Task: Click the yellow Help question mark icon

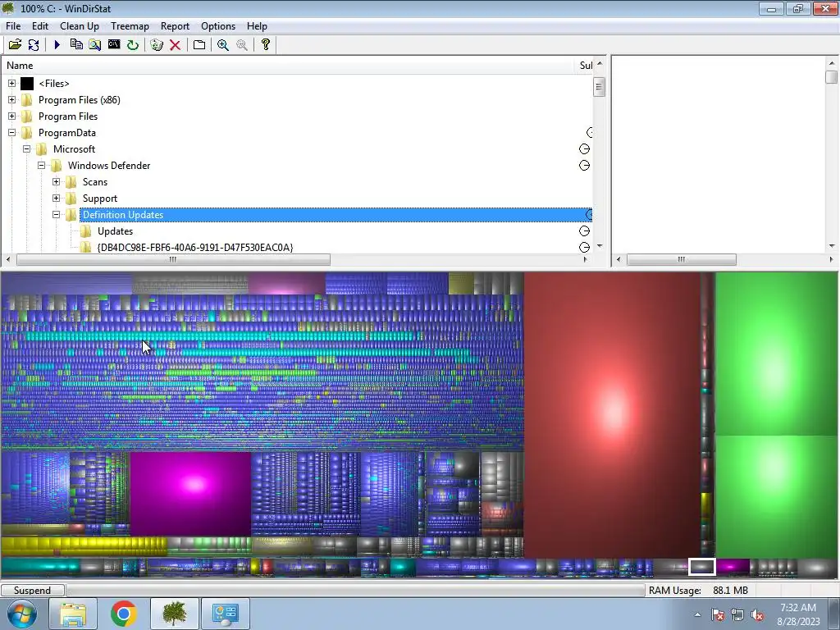Action: [265, 44]
